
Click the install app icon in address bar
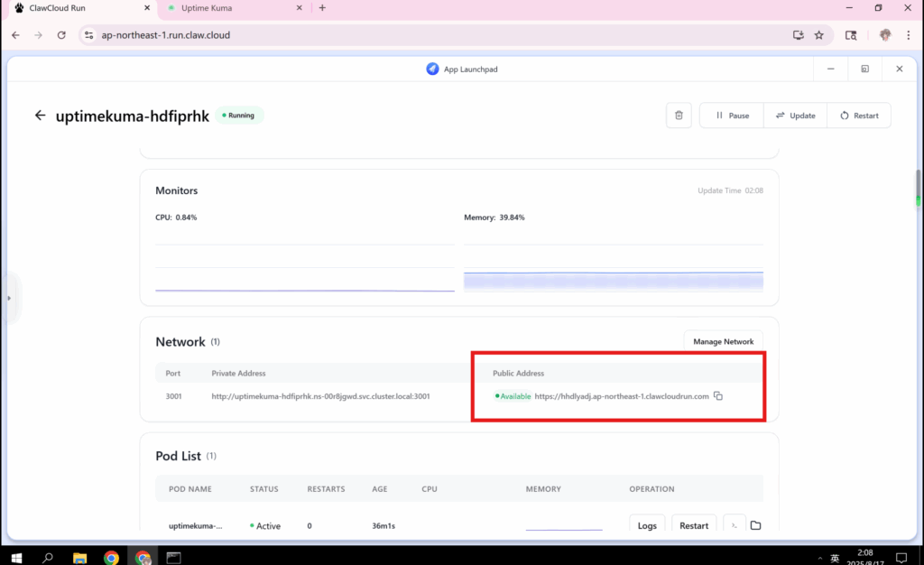[x=798, y=35]
